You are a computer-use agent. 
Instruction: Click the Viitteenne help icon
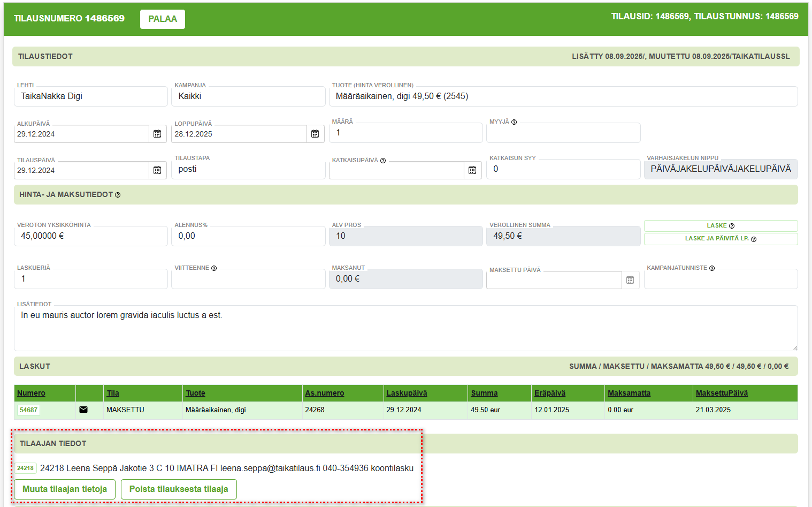pyautogui.click(x=214, y=268)
